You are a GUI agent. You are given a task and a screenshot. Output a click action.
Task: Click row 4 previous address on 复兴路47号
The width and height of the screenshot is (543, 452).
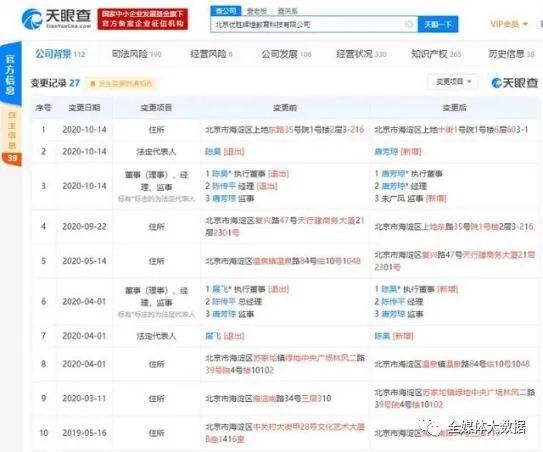285,227
